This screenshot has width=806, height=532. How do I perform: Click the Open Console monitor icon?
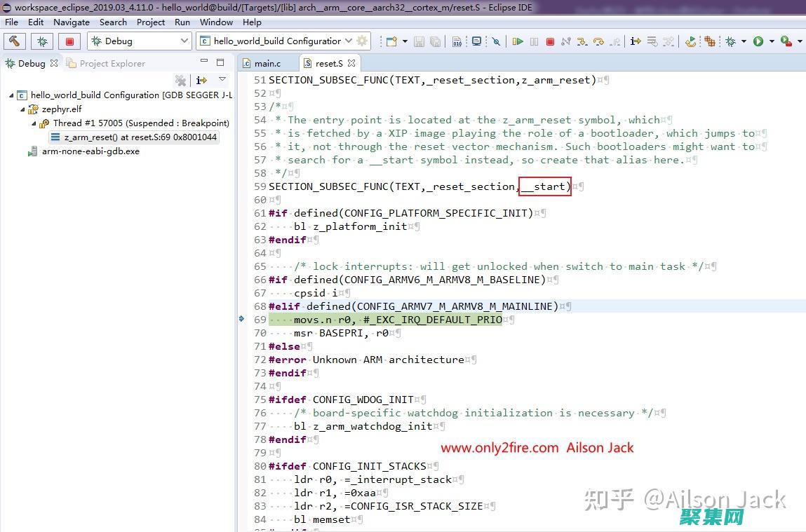coord(477,42)
